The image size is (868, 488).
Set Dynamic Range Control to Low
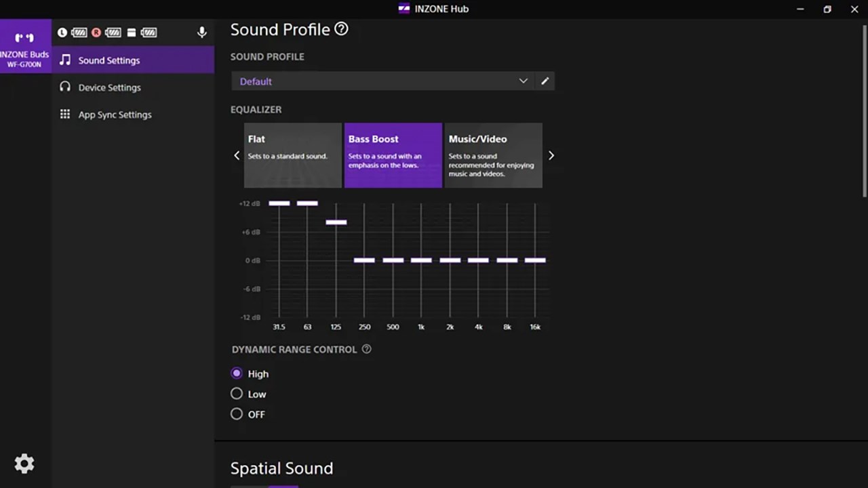(237, 393)
